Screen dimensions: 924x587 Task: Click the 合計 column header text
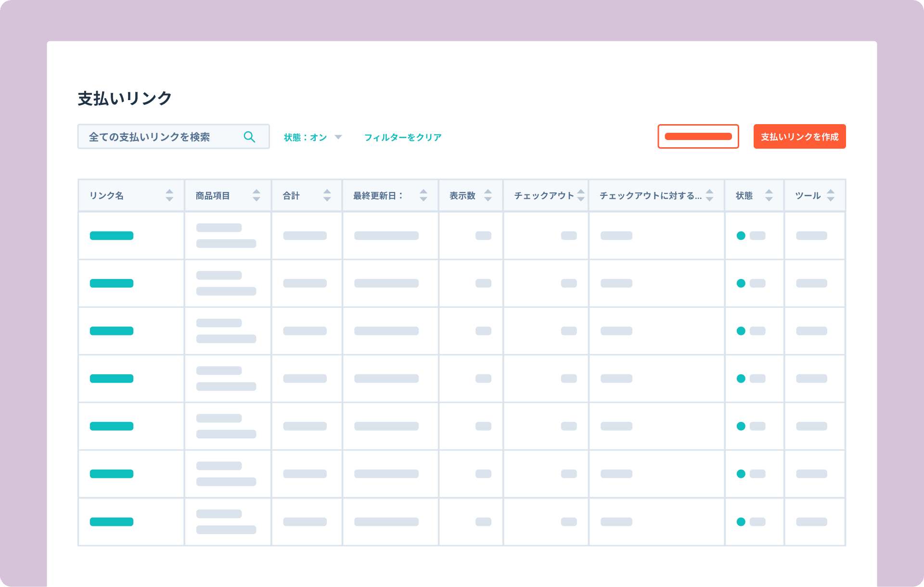tap(291, 195)
